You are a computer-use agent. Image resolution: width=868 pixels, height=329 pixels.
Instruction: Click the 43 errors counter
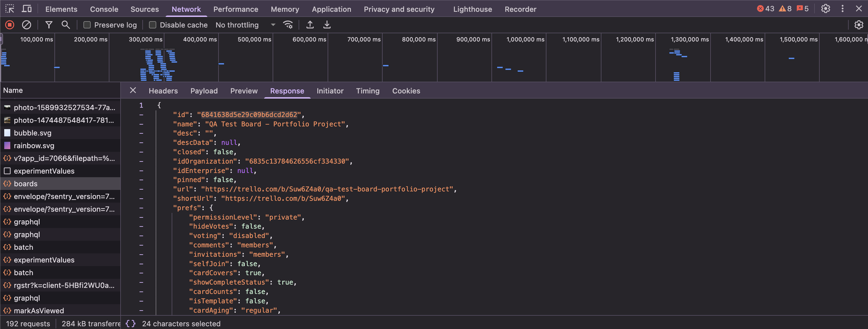pyautogui.click(x=766, y=9)
